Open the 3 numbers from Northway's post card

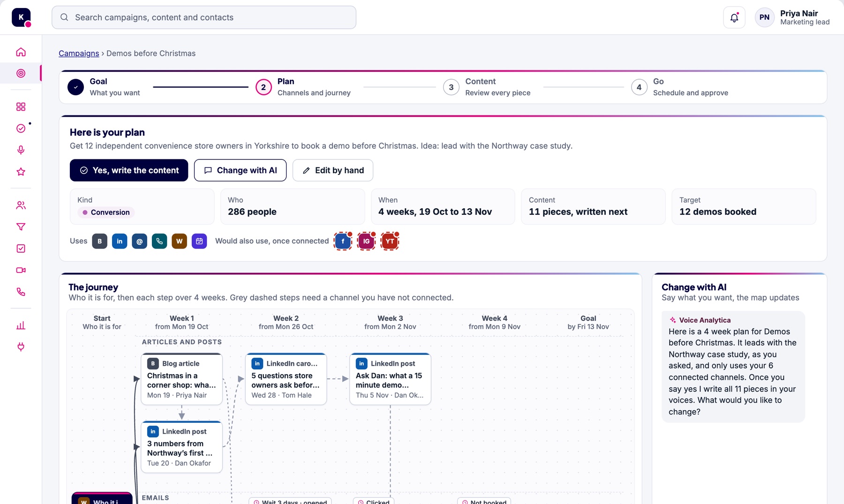pos(181,447)
